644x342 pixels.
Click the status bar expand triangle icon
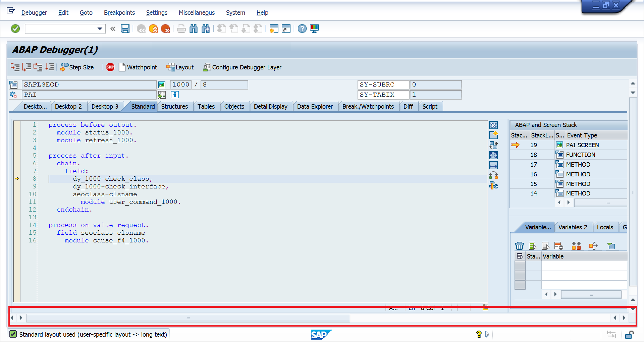pyautogui.click(x=487, y=334)
